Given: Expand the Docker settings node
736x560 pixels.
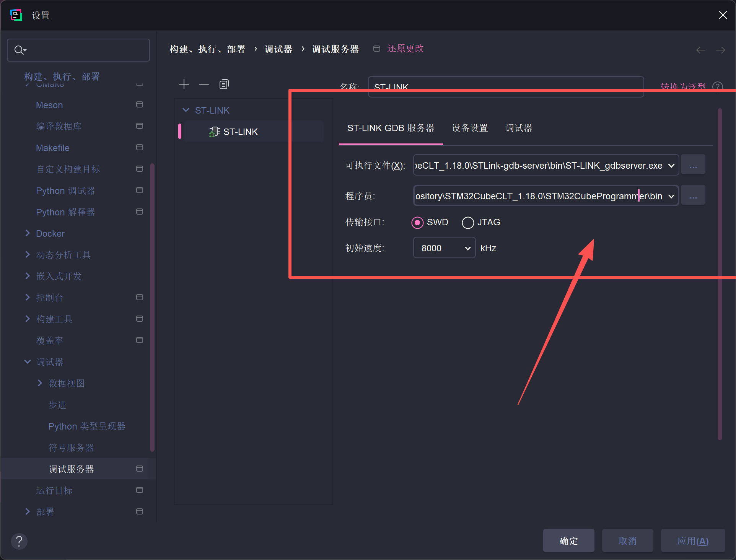Looking at the screenshot, I should pyautogui.click(x=28, y=233).
